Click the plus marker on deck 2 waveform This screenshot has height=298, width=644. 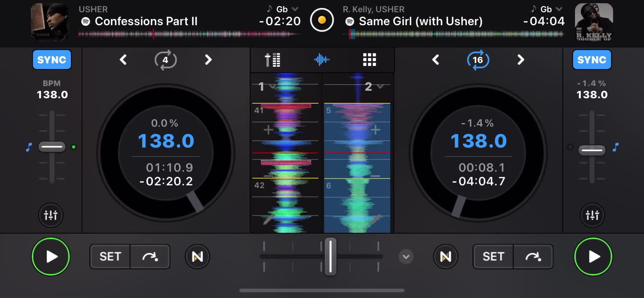coord(376,130)
